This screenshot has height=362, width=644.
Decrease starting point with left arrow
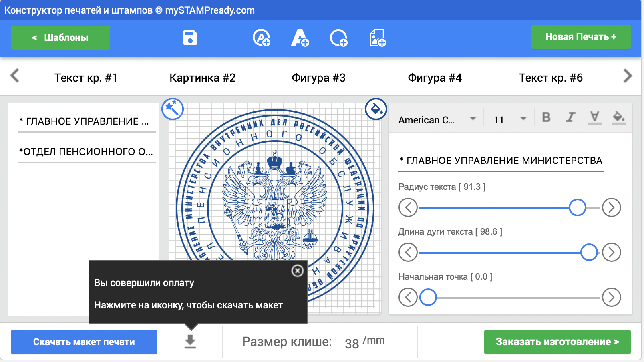[x=408, y=297]
